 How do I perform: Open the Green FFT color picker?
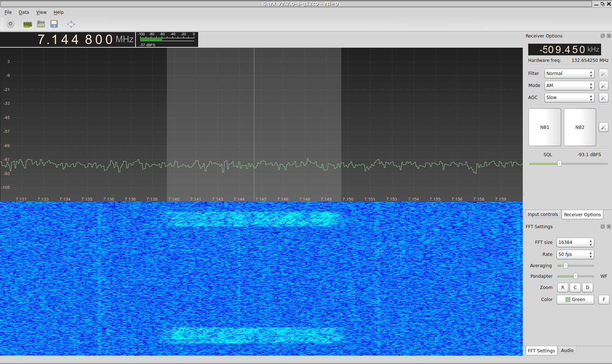[575, 300]
